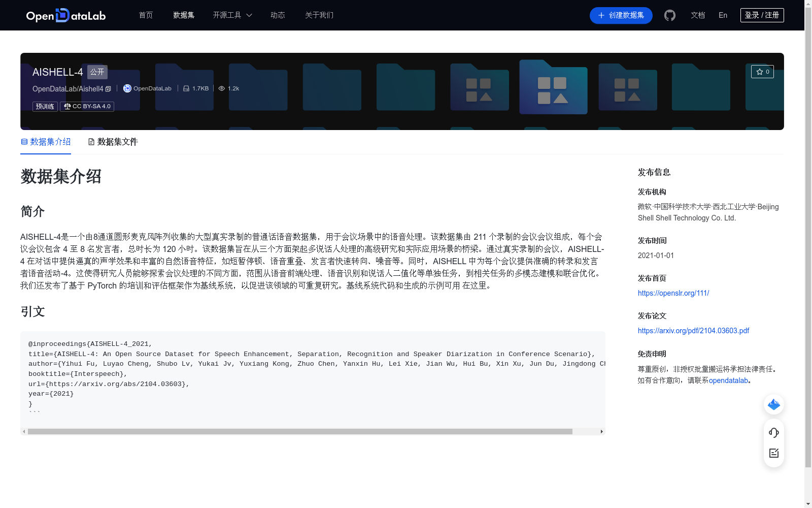Open the customer support headset icon

(x=774, y=432)
